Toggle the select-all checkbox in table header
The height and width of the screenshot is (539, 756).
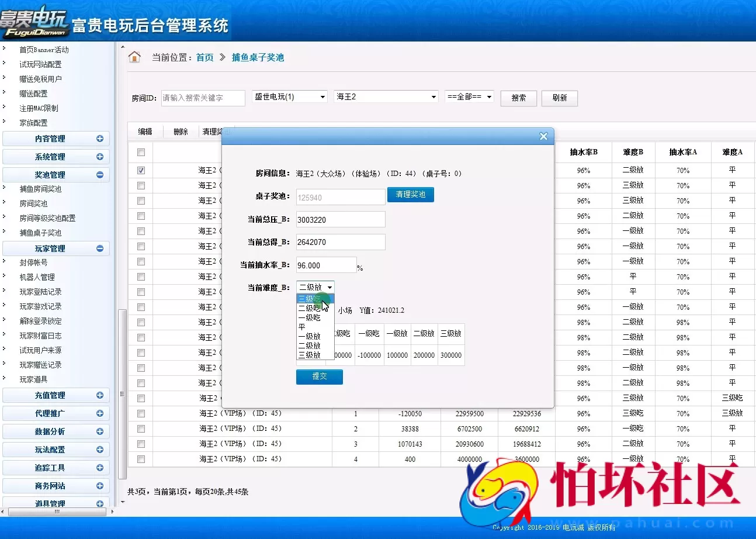(x=141, y=151)
